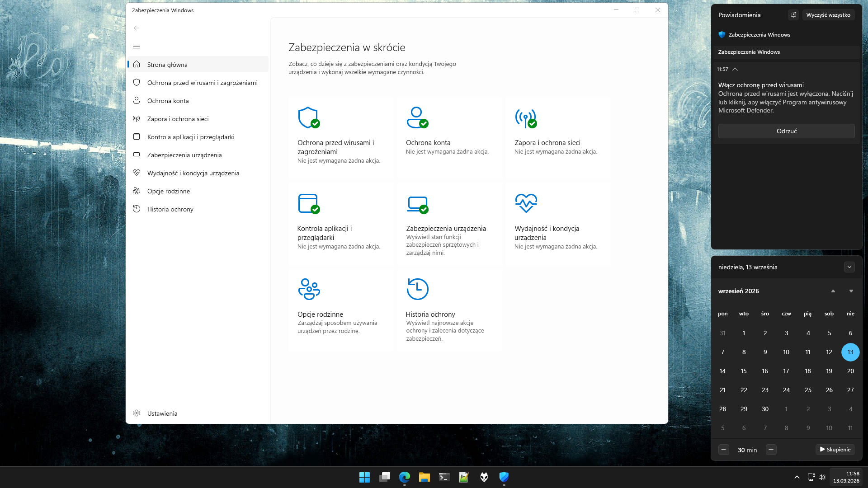Go to next month in calendar
This screenshot has height=488, width=868.
pos(851,291)
